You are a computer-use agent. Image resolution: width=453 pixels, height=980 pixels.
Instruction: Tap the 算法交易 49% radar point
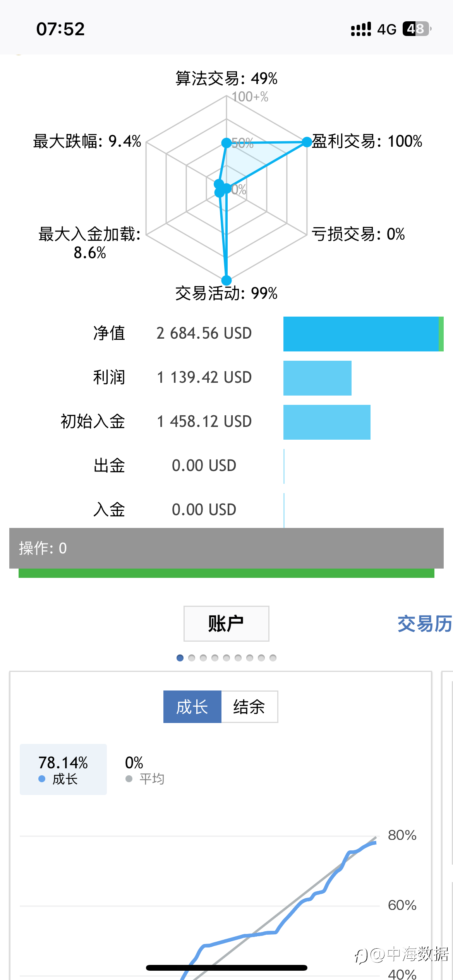coord(226,143)
